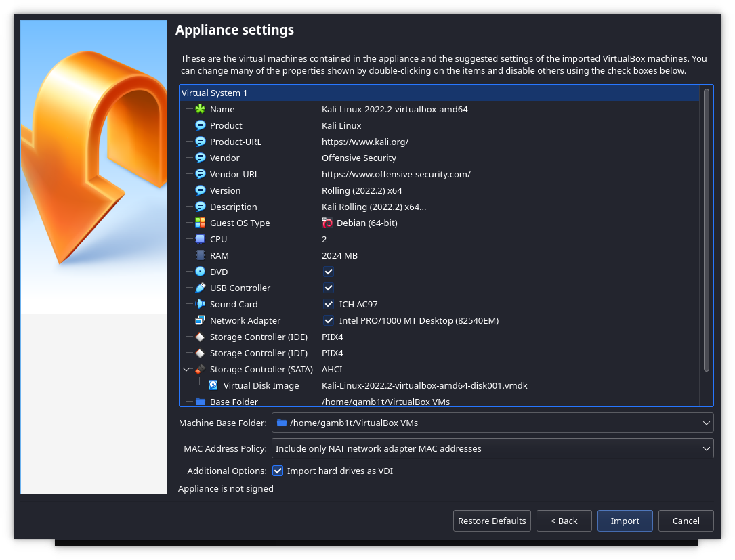The height and width of the screenshot is (560, 735).
Task: Click the settings list vertical scrollbar
Action: click(707, 230)
